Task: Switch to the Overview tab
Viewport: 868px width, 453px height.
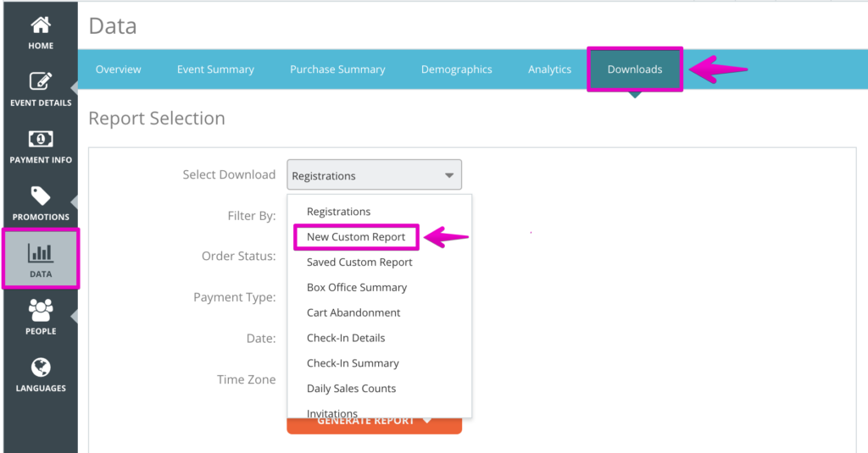Action: (119, 69)
